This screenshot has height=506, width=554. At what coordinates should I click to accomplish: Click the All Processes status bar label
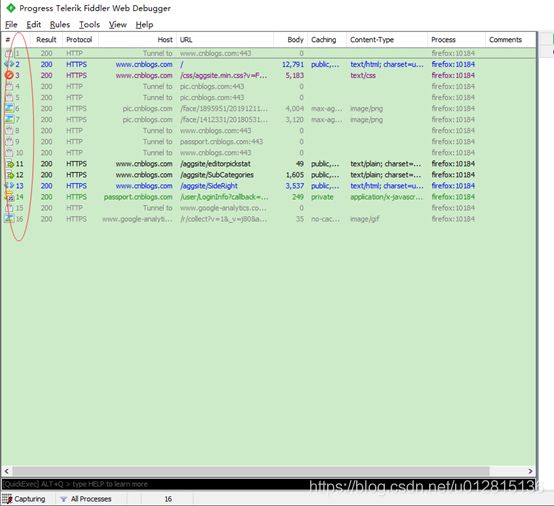click(x=91, y=499)
